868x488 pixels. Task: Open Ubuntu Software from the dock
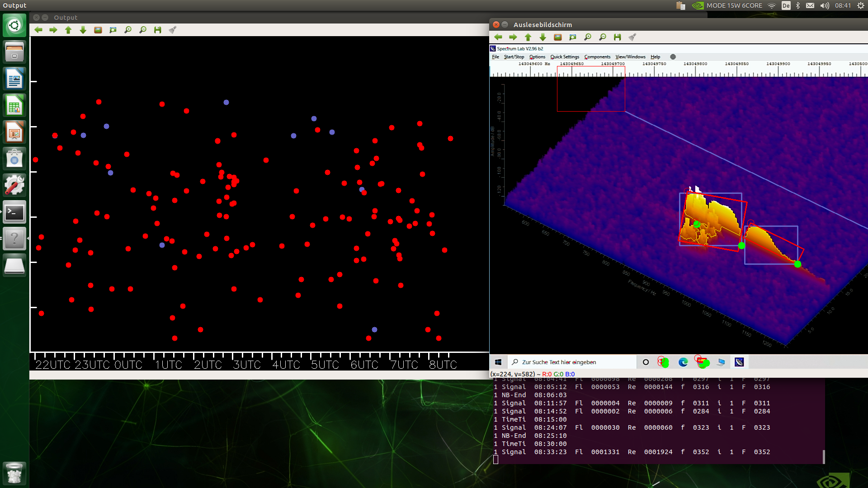(x=14, y=159)
